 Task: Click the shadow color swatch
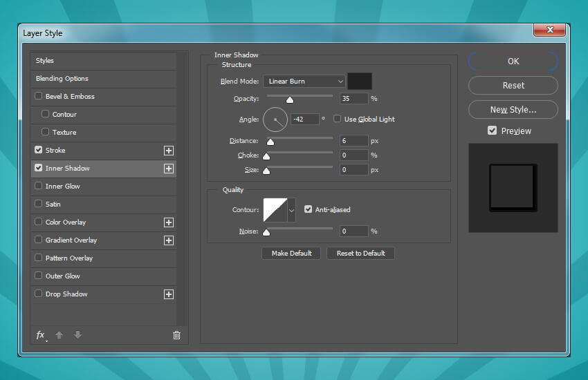(359, 81)
